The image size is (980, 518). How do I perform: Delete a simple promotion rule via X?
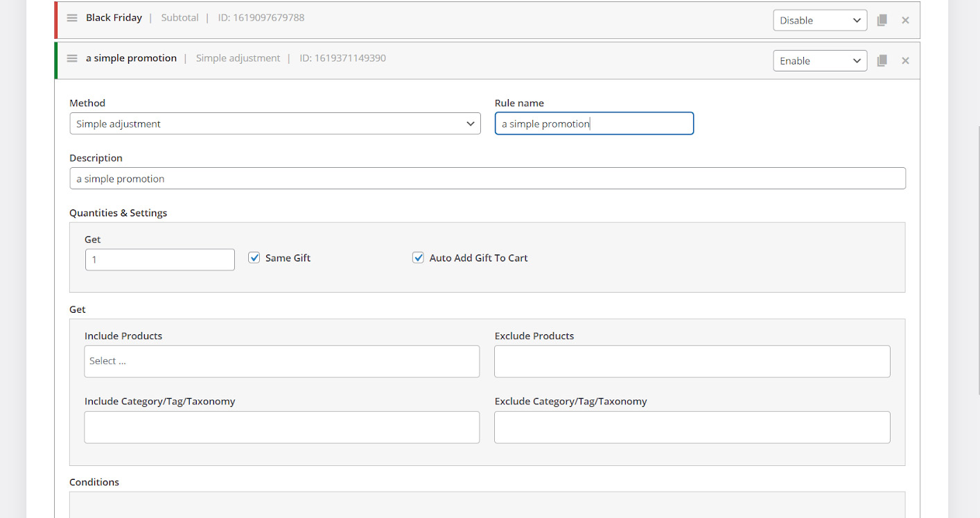pyautogui.click(x=905, y=60)
